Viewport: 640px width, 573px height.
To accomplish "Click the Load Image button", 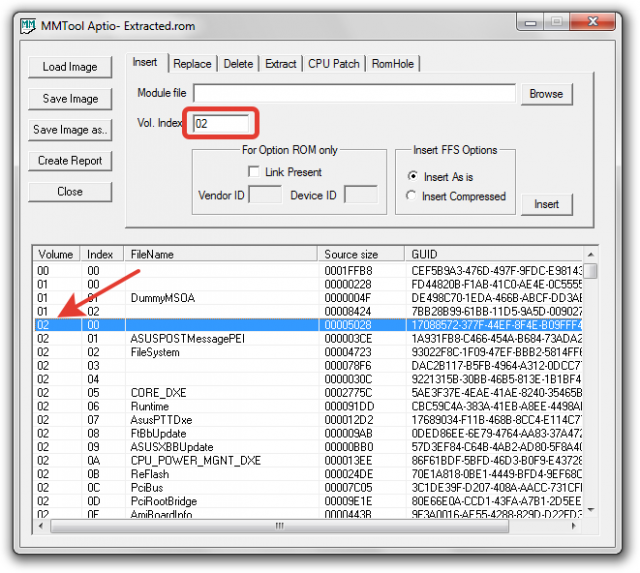I will tap(70, 67).
